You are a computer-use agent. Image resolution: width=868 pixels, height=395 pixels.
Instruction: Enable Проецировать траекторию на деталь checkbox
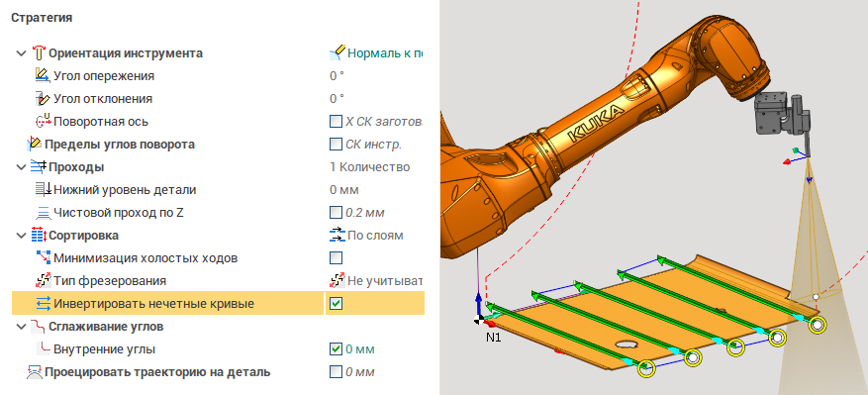[x=336, y=371]
